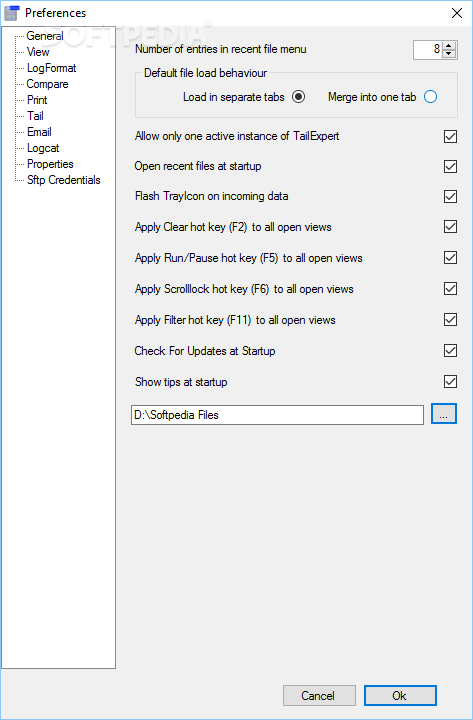The image size is (473, 720).
Task: Toggle Check For Updates at Startup
Action: [x=450, y=351]
